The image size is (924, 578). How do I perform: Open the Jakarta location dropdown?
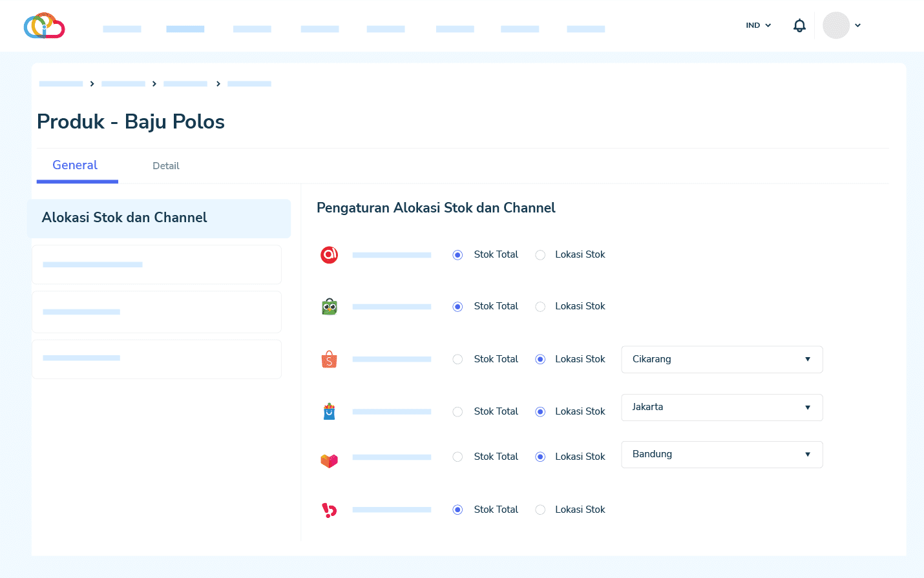pyautogui.click(x=721, y=408)
